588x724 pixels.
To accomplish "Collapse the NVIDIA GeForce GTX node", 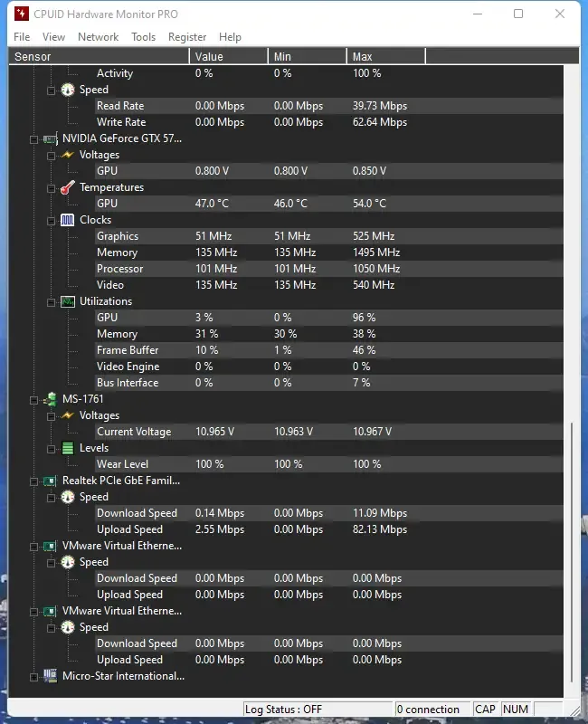I will (x=33, y=139).
